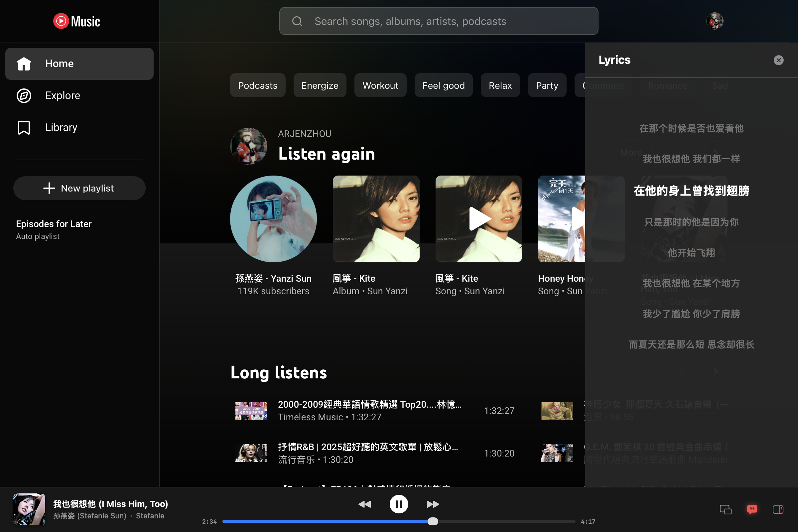Click the Explore compass icon
Viewport: 798px width, 532px height.
point(24,96)
